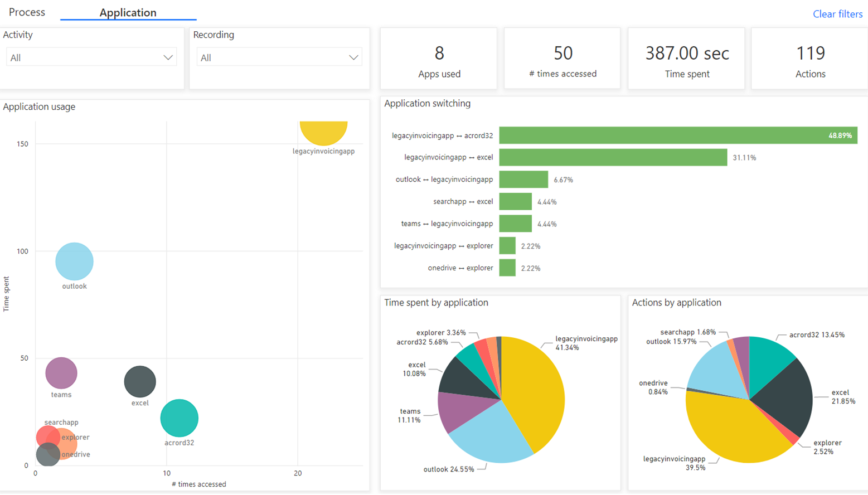Image resolution: width=868 pixels, height=495 pixels.
Task: Click the outlook bubble in Application usage
Action: 74,260
